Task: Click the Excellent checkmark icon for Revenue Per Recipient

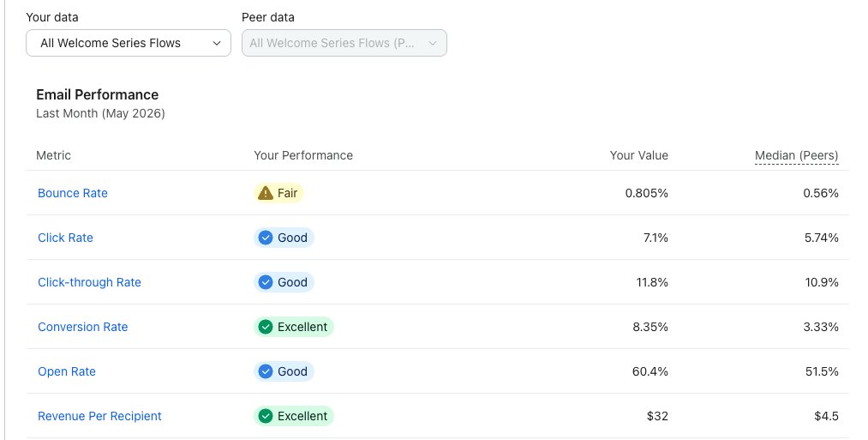Action: coord(266,416)
